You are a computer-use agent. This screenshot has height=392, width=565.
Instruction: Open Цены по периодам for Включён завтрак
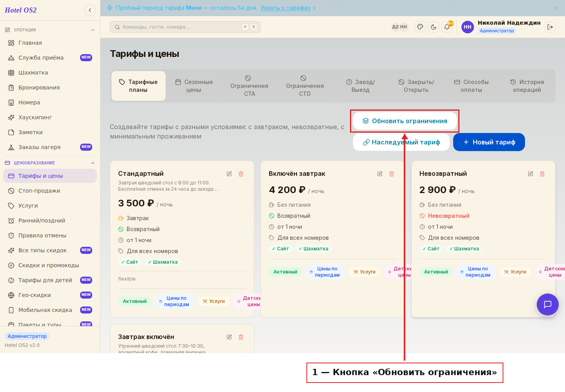tap(325, 272)
